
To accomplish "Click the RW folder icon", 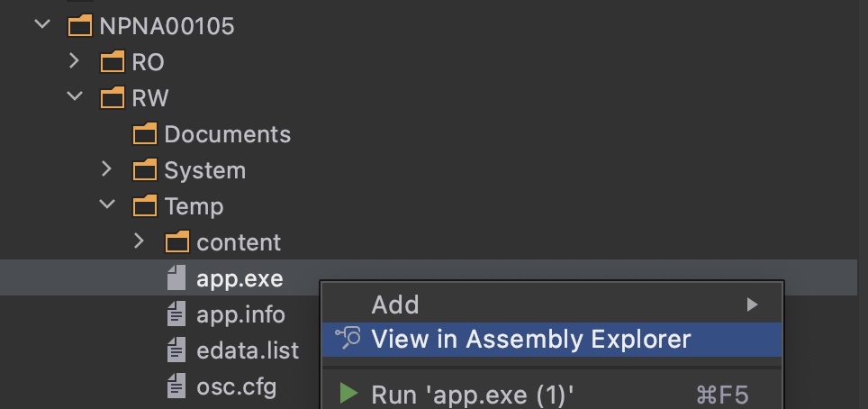I will (x=113, y=98).
